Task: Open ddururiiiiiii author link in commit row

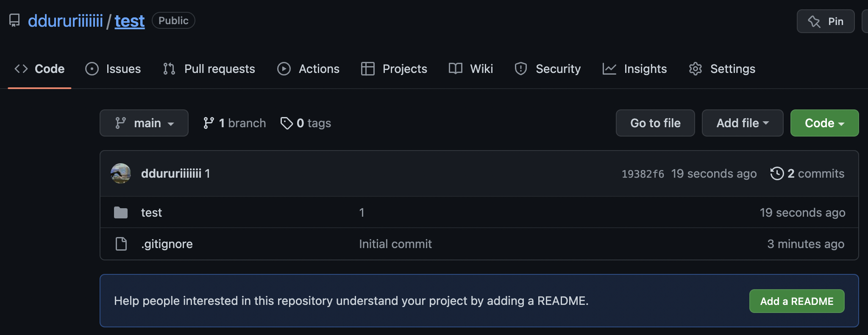Action: coord(171,173)
